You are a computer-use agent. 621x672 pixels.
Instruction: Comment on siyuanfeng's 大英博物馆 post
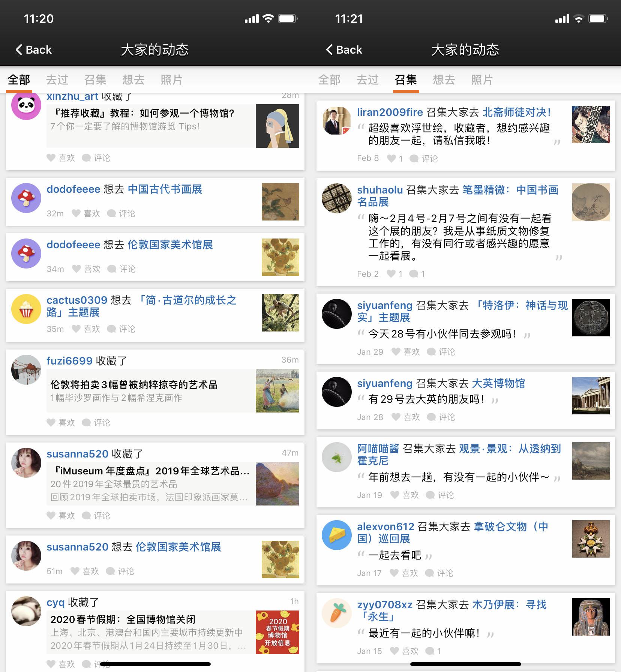441,417
